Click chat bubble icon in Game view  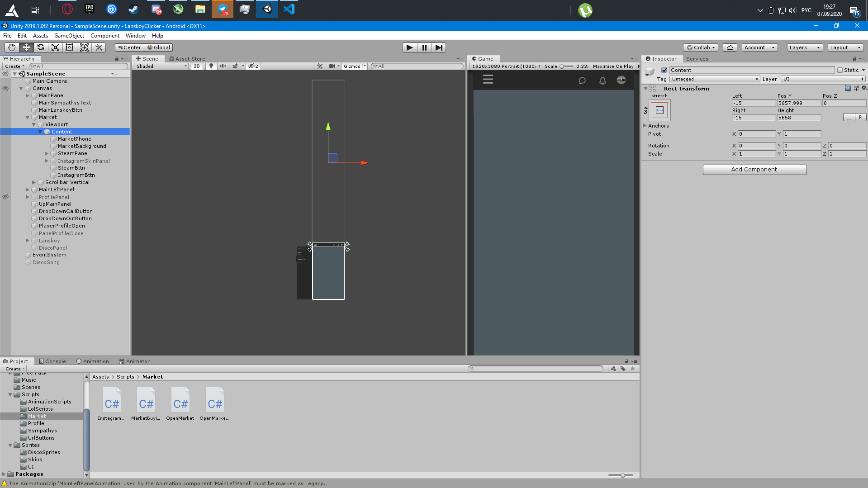point(582,81)
